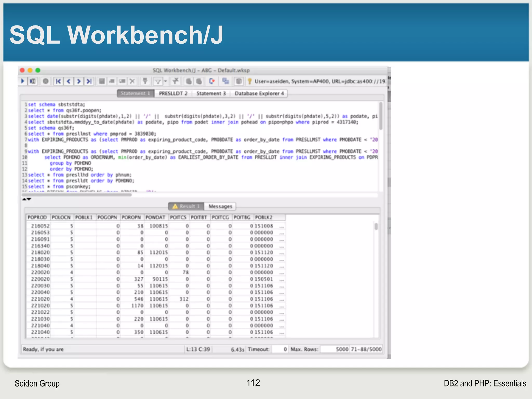Viewport: 532px width, 399px height.
Task: Click the row count display 71-88/5000
Action: tap(366, 349)
